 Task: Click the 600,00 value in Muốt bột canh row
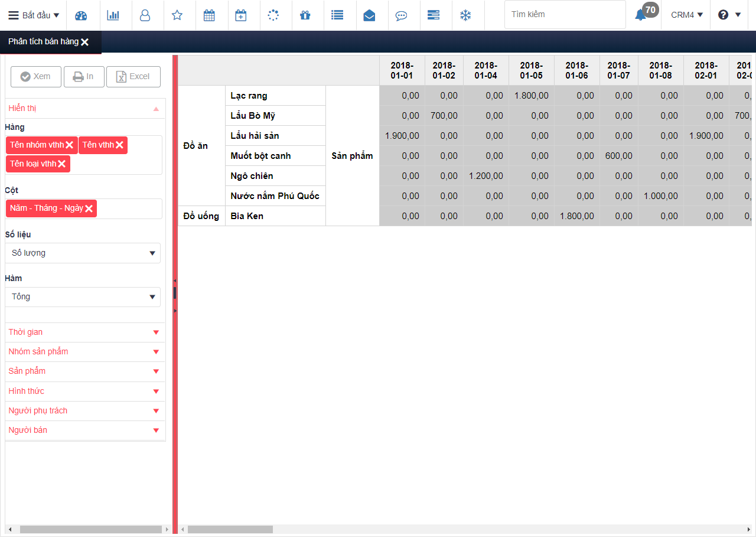619,156
